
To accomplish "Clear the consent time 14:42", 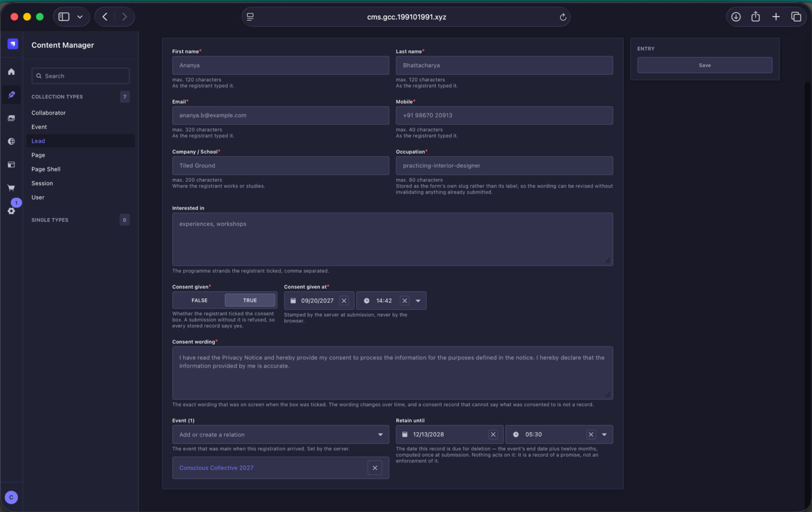I will [405, 301].
